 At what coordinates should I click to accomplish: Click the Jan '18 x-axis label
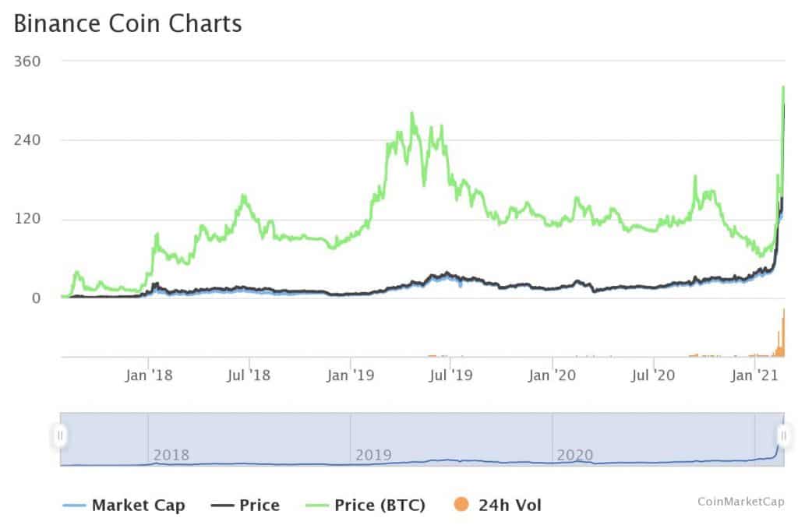148,376
